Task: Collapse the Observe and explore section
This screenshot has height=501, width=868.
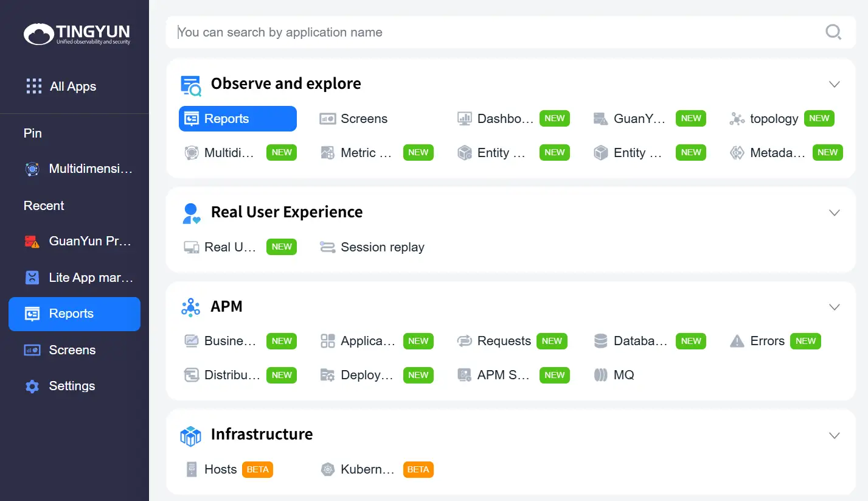Action: point(834,84)
